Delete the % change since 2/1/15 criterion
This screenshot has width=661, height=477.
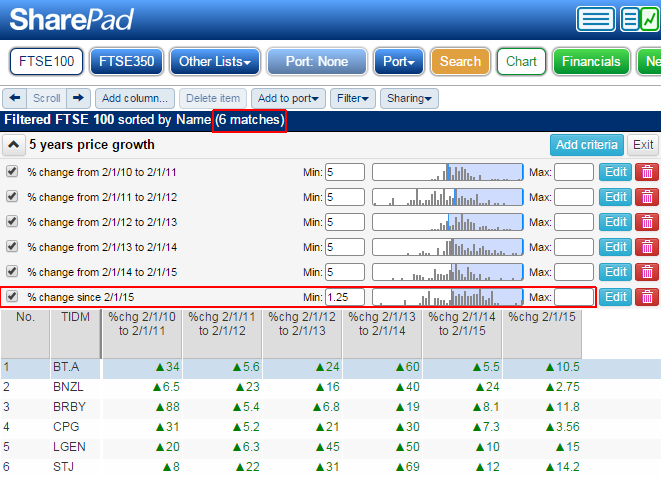(x=647, y=297)
